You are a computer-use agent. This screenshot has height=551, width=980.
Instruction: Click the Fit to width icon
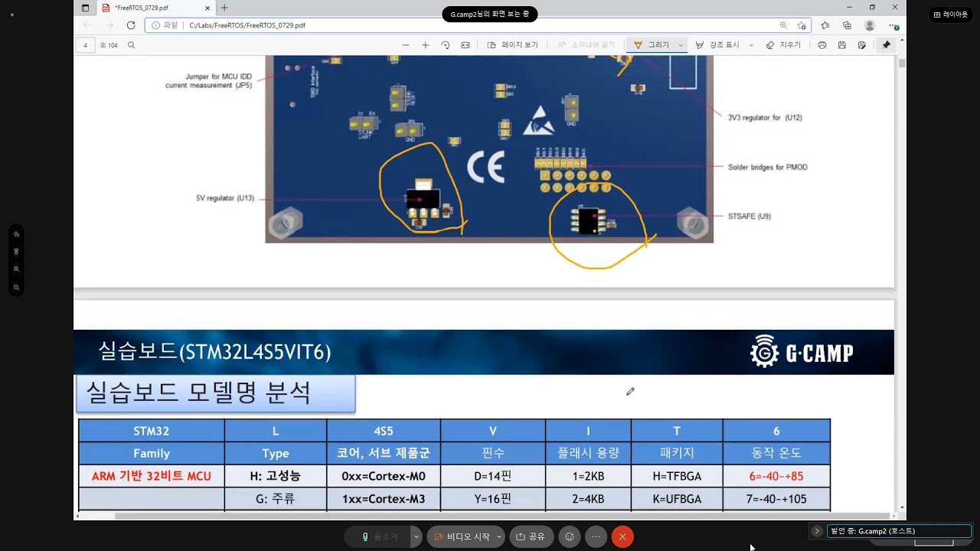coord(465,45)
